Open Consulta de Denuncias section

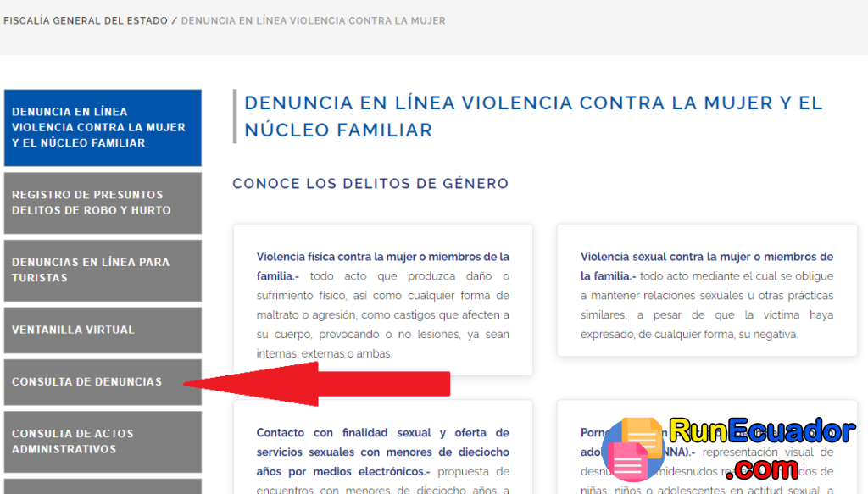pyautogui.click(x=103, y=382)
